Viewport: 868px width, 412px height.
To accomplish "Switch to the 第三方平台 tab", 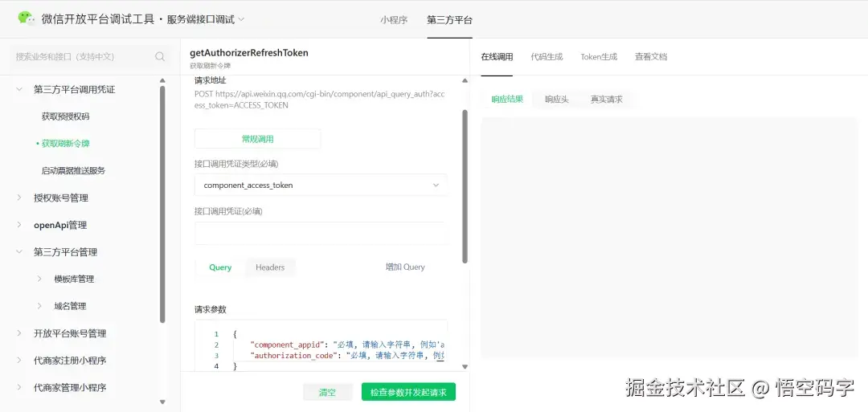I will coord(449,20).
